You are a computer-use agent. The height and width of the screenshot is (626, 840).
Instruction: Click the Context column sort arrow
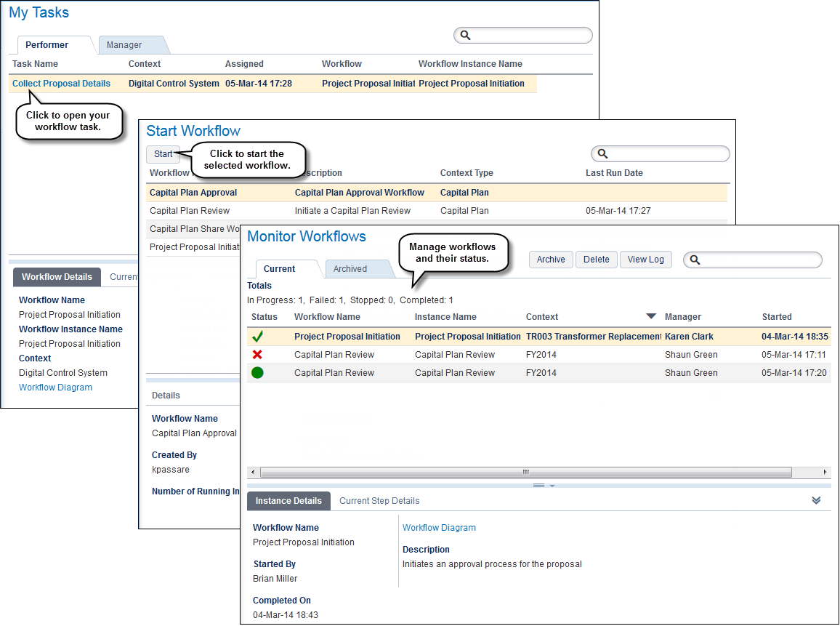pyautogui.click(x=651, y=316)
